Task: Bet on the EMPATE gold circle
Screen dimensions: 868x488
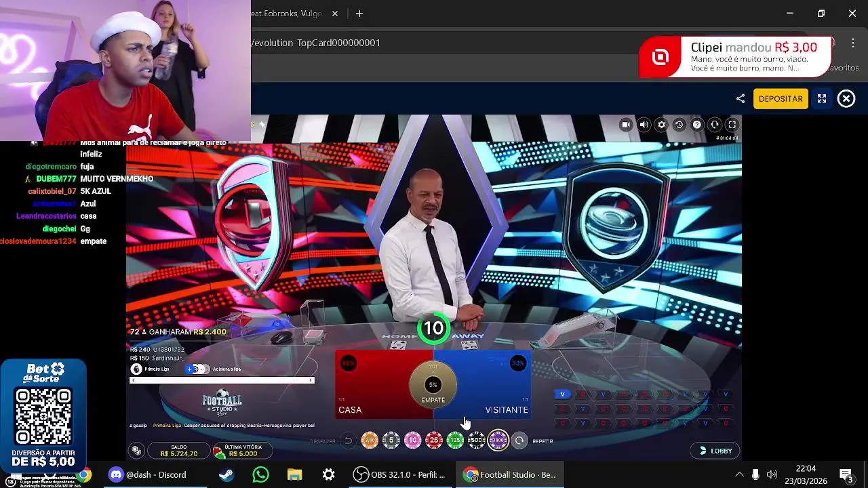Action: coord(433,385)
